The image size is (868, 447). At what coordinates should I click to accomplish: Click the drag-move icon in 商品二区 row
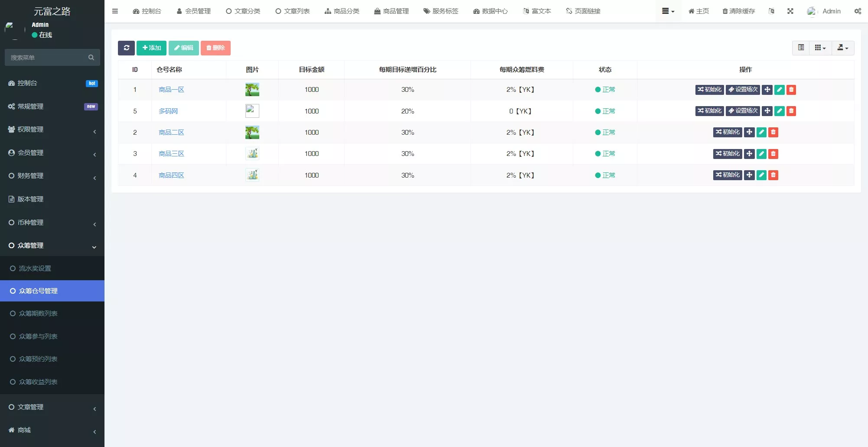pyautogui.click(x=749, y=132)
